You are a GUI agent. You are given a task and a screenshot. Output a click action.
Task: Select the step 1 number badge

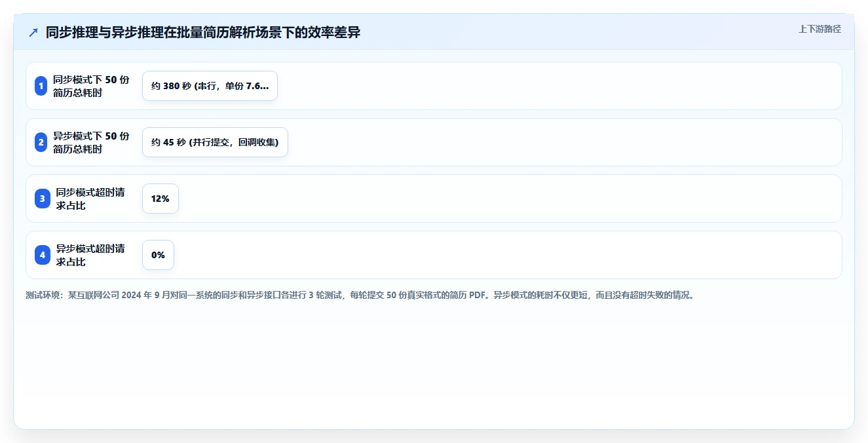[x=41, y=86]
